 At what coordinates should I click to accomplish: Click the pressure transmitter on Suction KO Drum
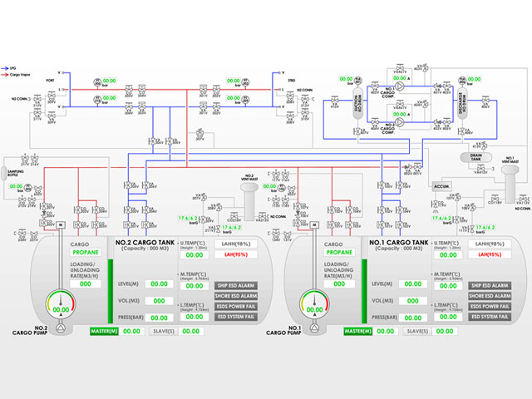click(357, 81)
